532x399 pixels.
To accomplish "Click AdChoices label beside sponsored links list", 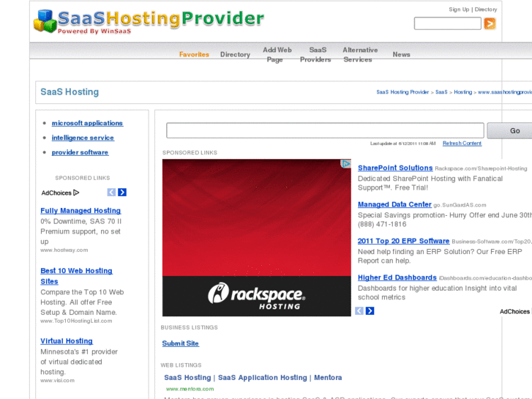I will [x=514, y=311].
